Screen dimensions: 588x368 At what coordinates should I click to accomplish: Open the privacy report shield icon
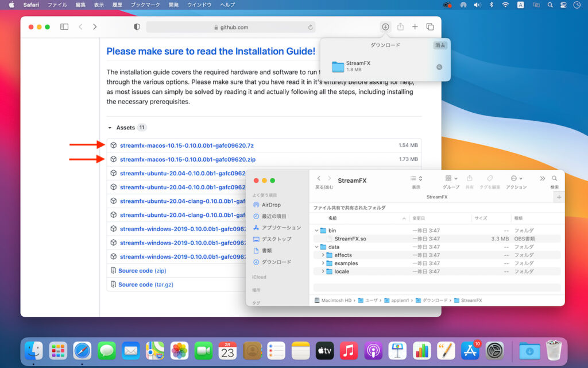click(x=136, y=26)
